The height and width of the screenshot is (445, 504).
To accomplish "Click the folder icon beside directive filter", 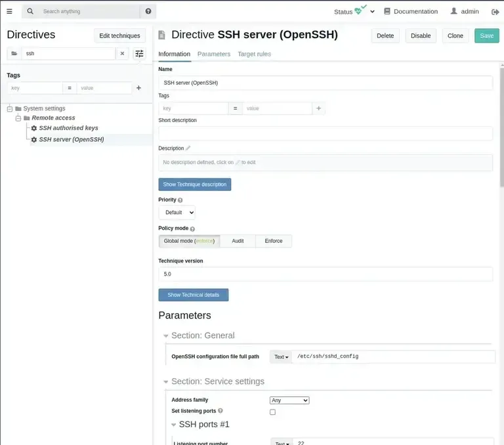I will [x=14, y=53].
